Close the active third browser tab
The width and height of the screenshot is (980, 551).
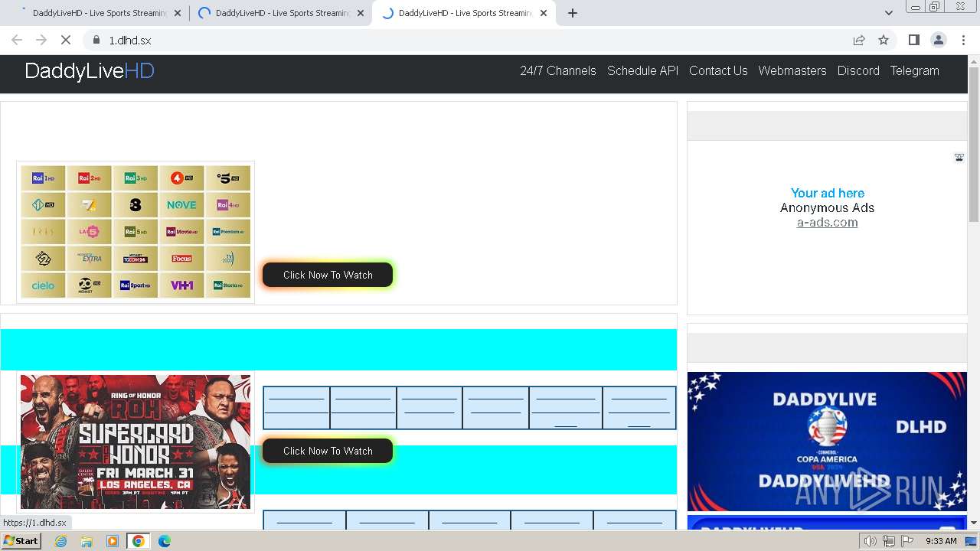pyautogui.click(x=544, y=13)
